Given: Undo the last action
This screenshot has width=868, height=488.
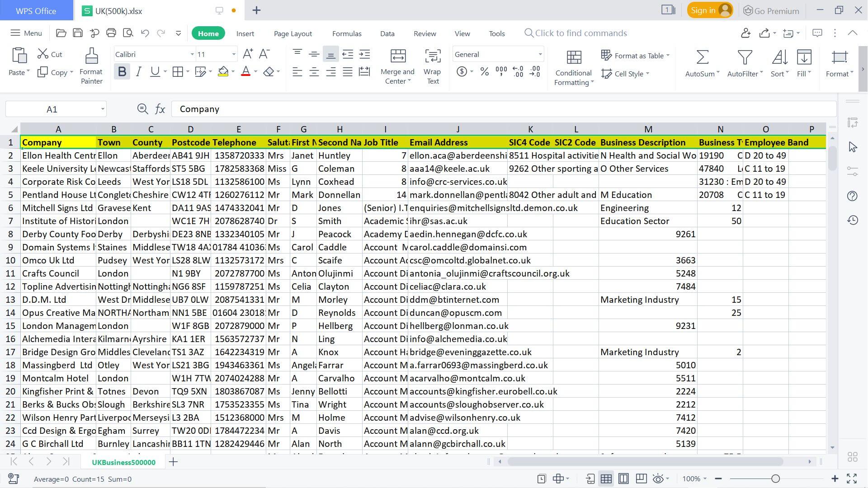Looking at the screenshot, I should (145, 33).
